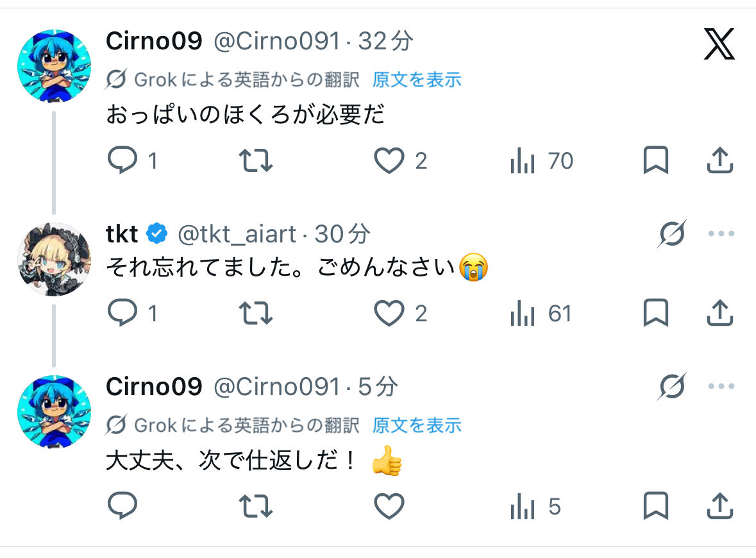
Task: Like the first Cirno09 post
Action: pyautogui.click(x=389, y=160)
